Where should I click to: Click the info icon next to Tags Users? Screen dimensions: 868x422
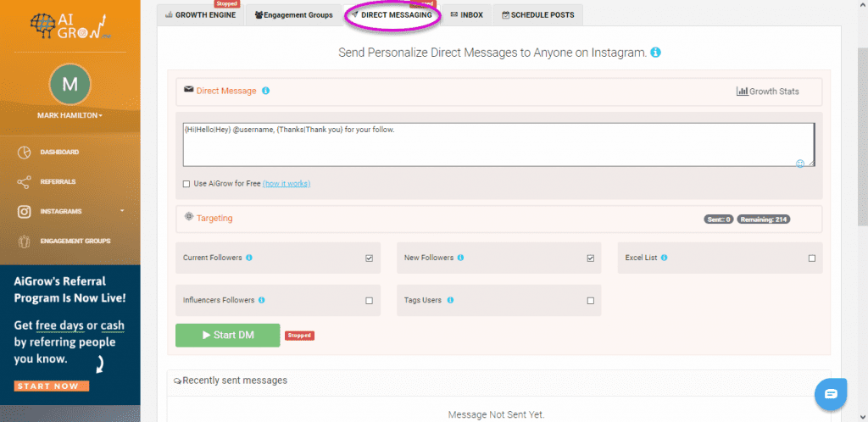coord(450,300)
